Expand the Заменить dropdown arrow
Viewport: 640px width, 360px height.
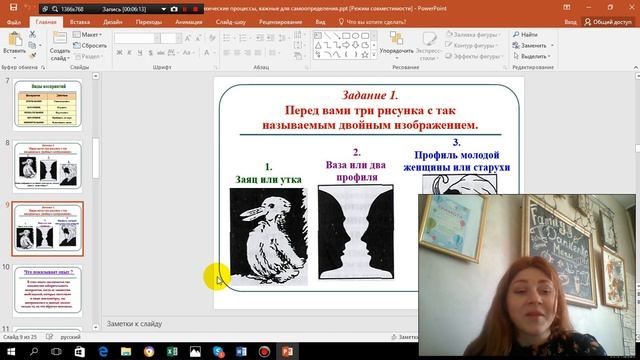click(x=552, y=45)
